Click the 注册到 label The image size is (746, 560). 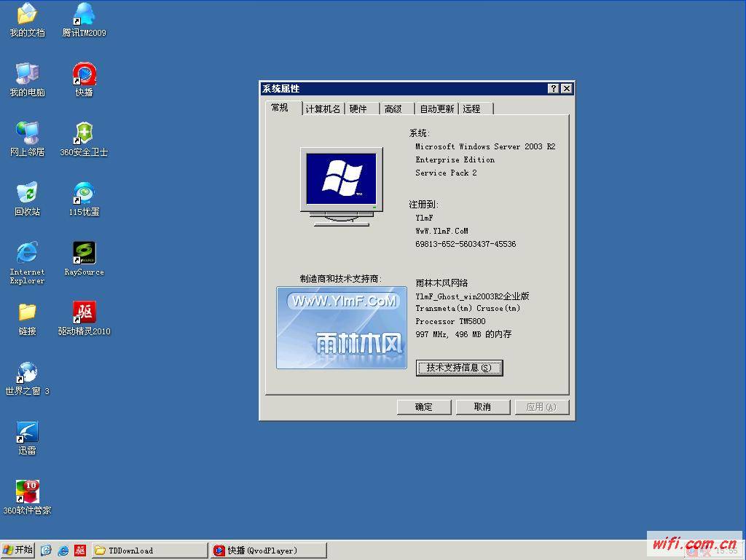pyautogui.click(x=423, y=205)
